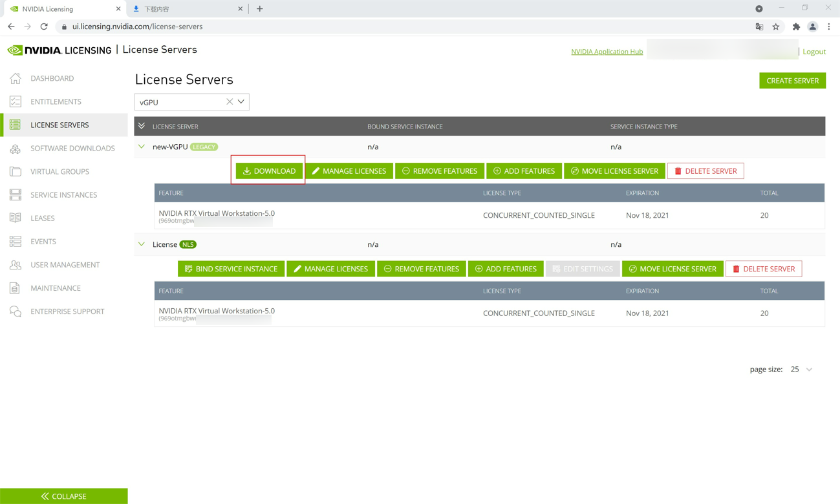Toggle expand all license servers chevron
This screenshot has width=840, height=504.
[x=142, y=126]
